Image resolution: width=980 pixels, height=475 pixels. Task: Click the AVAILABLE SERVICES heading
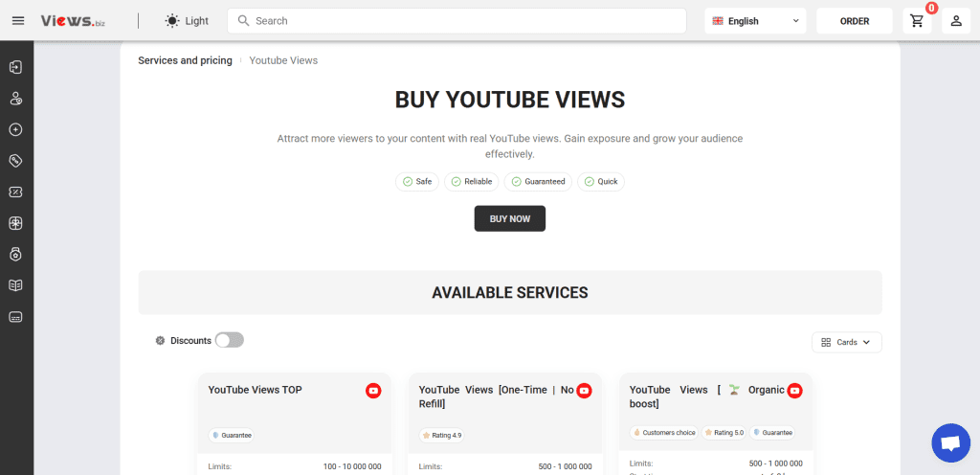coord(510,292)
